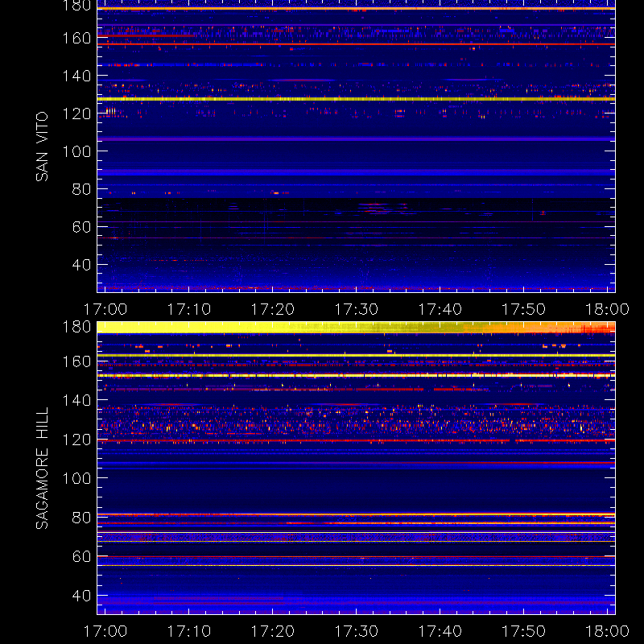Click 18:00 time label under San Vito plot
644x644 pixels.
tap(607, 309)
